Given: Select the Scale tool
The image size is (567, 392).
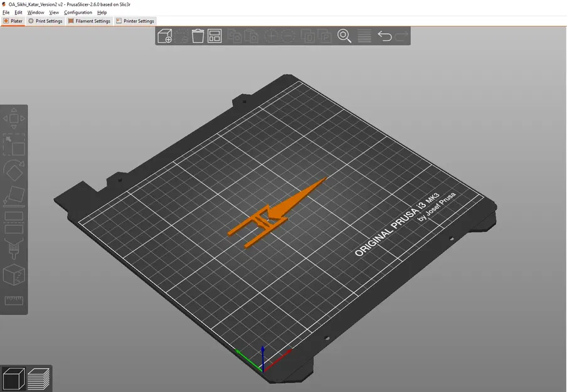Looking at the screenshot, I should (14, 145).
